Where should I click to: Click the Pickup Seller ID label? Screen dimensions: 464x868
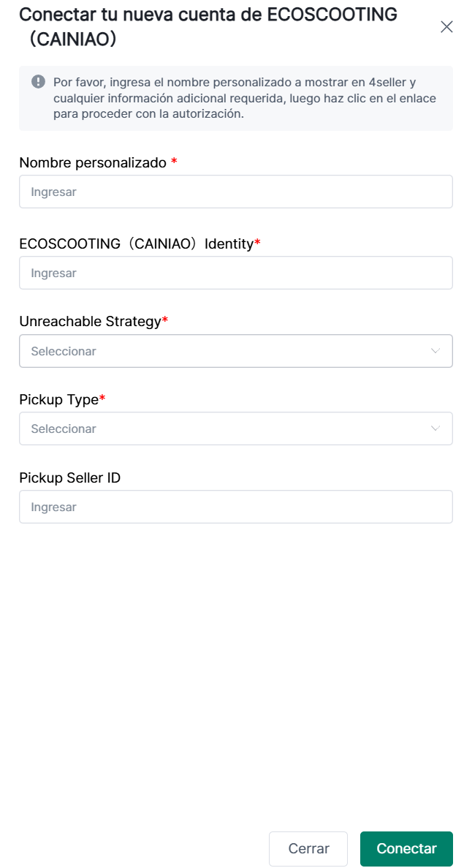(x=70, y=478)
